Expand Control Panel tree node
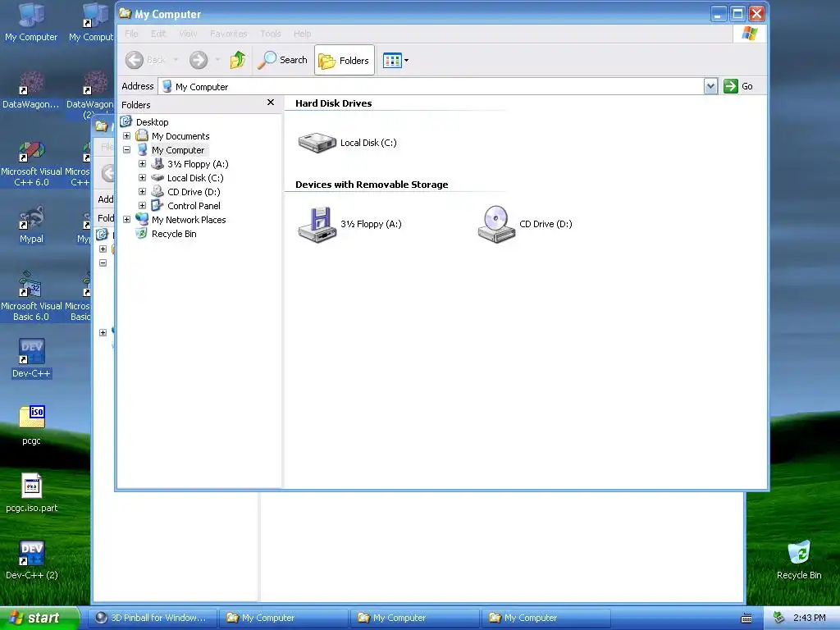840x630 pixels. [143, 206]
